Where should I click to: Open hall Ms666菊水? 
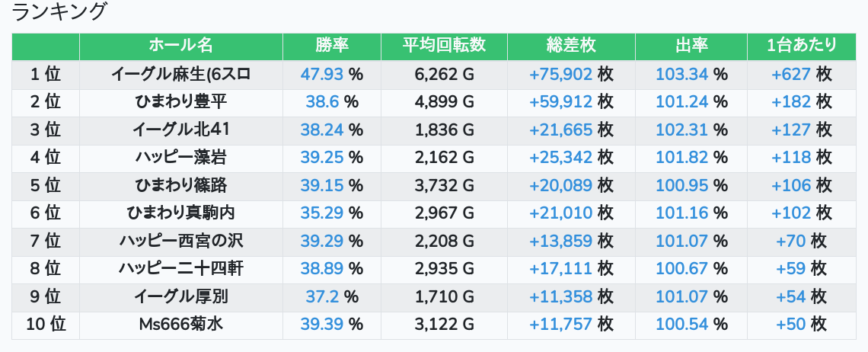pos(180,324)
